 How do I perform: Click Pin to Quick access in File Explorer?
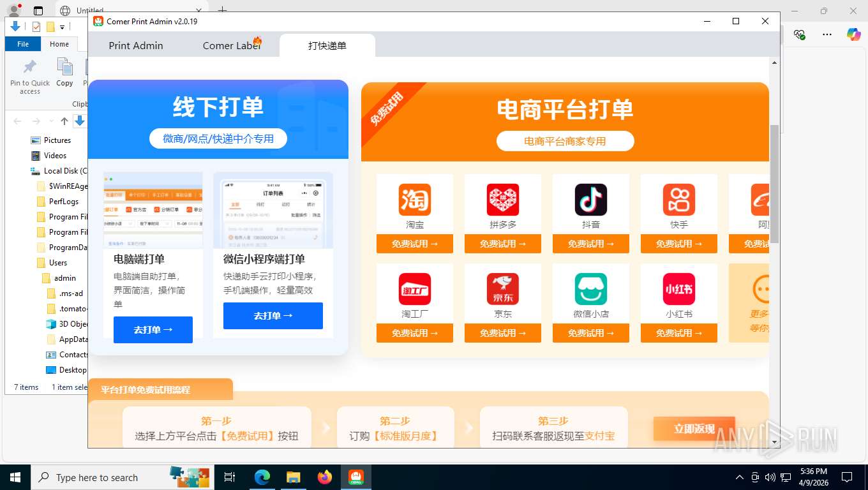tap(30, 77)
